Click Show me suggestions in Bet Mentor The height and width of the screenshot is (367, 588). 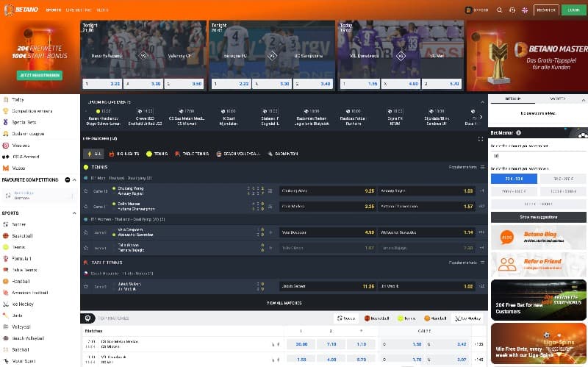coord(539,217)
